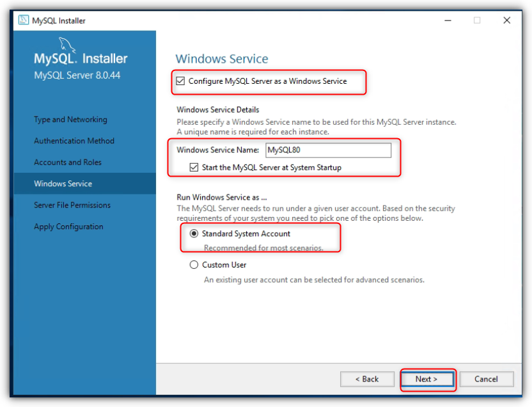This screenshot has height=407, width=532.
Task: Select the Windows Service sidebar step
Action: [84, 184]
